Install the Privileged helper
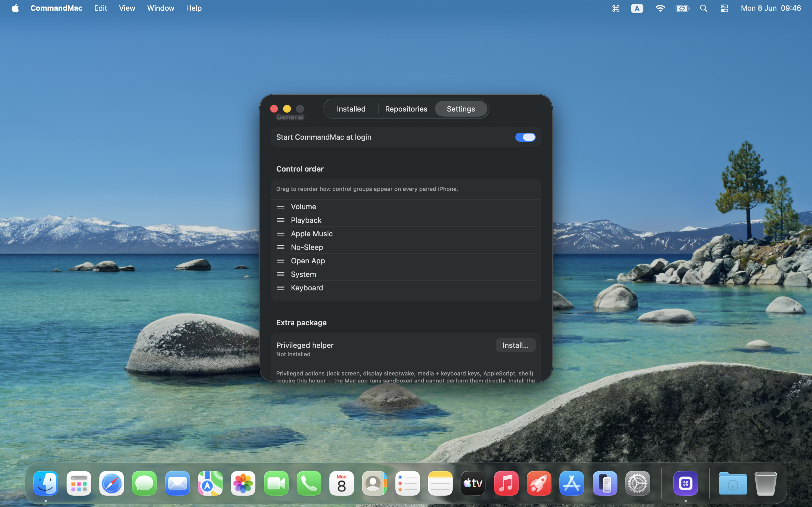Image resolution: width=812 pixels, height=507 pixels. 515,345
